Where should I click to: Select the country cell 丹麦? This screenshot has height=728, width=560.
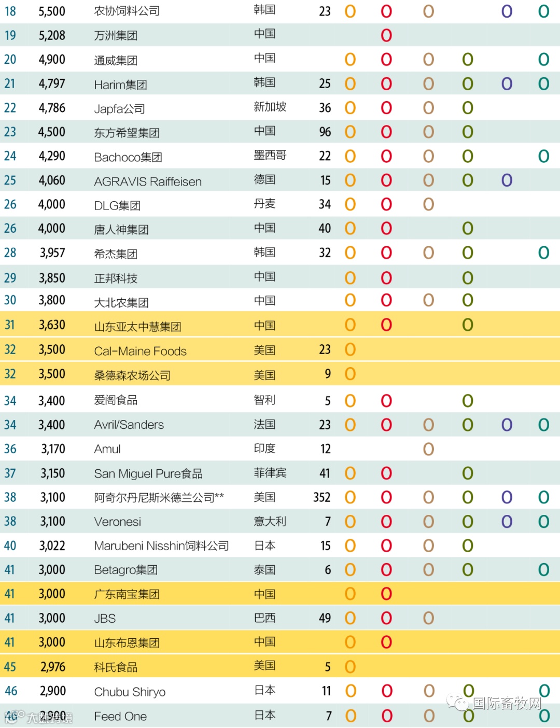264,203
